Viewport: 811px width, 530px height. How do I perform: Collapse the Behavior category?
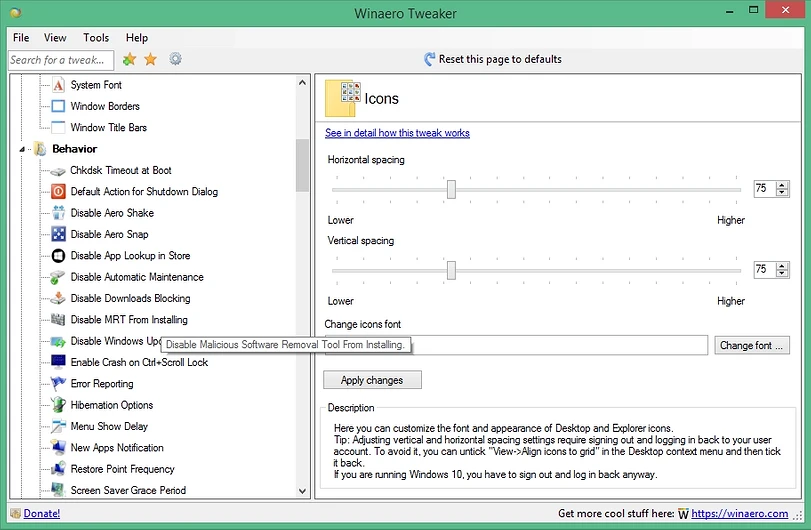[22, 149]
